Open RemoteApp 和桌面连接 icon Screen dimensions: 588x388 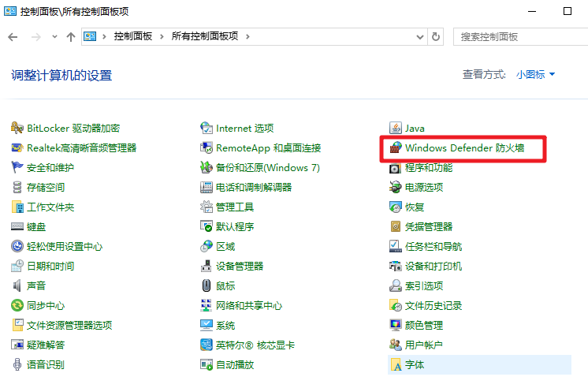207,147
